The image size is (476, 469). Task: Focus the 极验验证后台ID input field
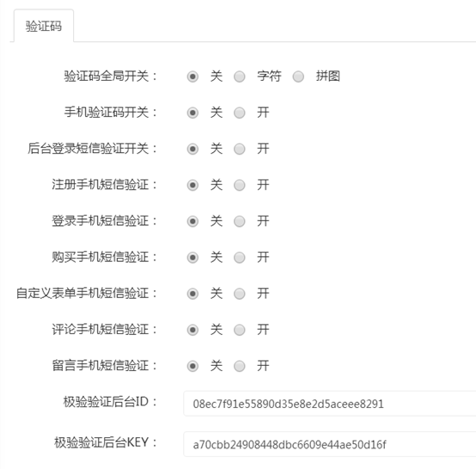(x=330, y=404)
